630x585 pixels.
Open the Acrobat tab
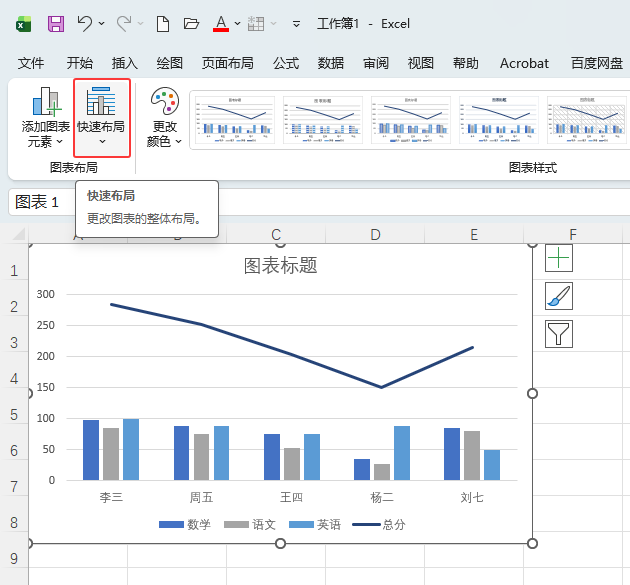tap(524, 63)
